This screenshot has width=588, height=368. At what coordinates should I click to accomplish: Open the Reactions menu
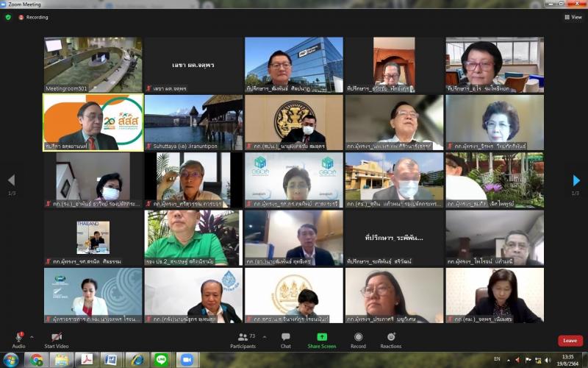pos(391,340)
